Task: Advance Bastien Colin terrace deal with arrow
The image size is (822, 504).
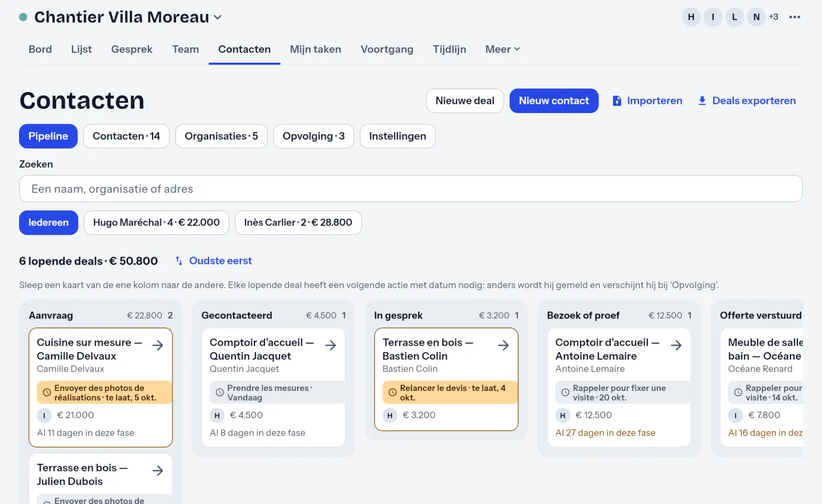Action: (x=503, y=345)
